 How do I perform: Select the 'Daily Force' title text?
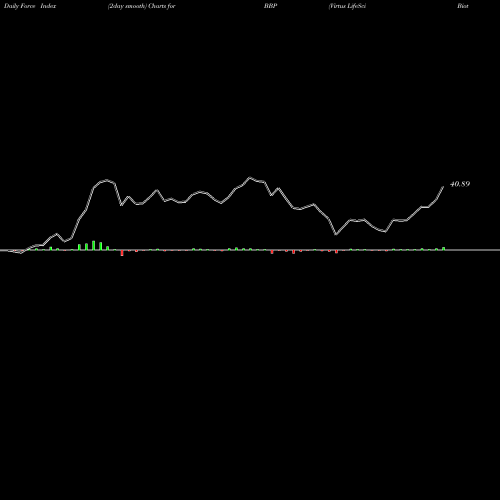click(19, 6)
